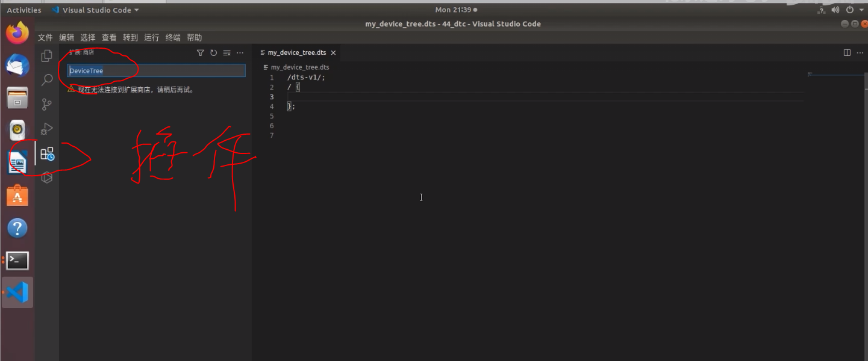The height and width of the screenshot is (361, 868).
Task: Open the Search view in activity bar
Action: [46, 80]
